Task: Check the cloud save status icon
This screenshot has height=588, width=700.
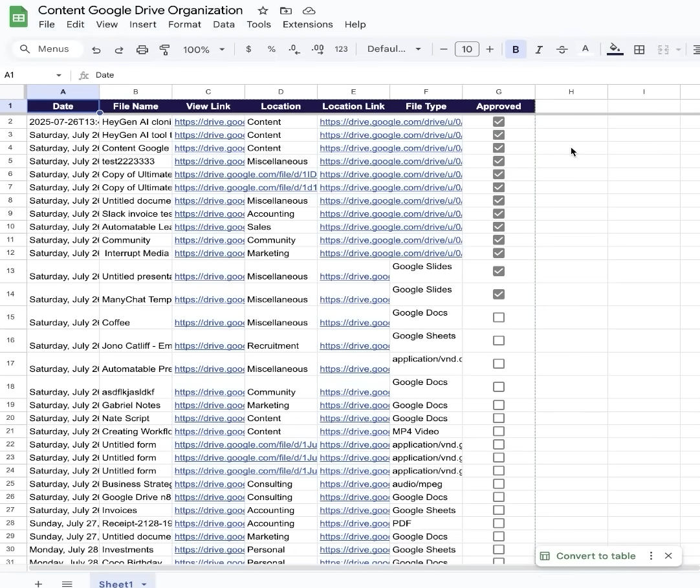Action: coord(309,11)
